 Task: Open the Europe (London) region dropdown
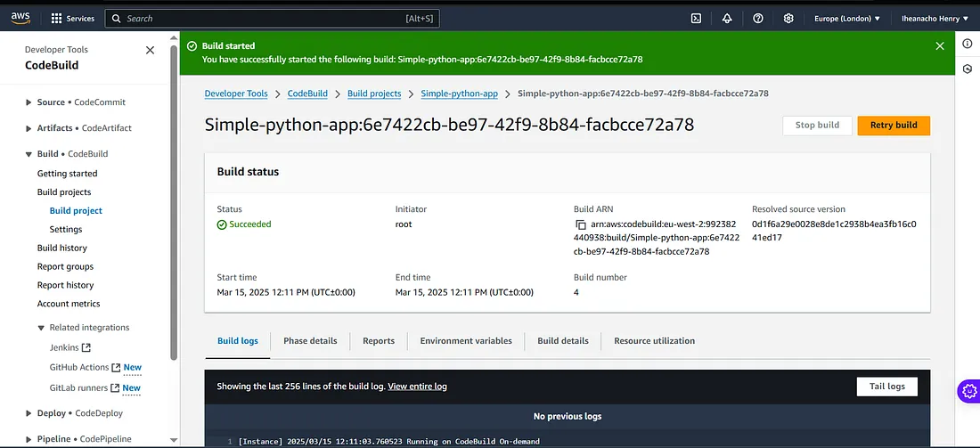[x=847, y=19]
